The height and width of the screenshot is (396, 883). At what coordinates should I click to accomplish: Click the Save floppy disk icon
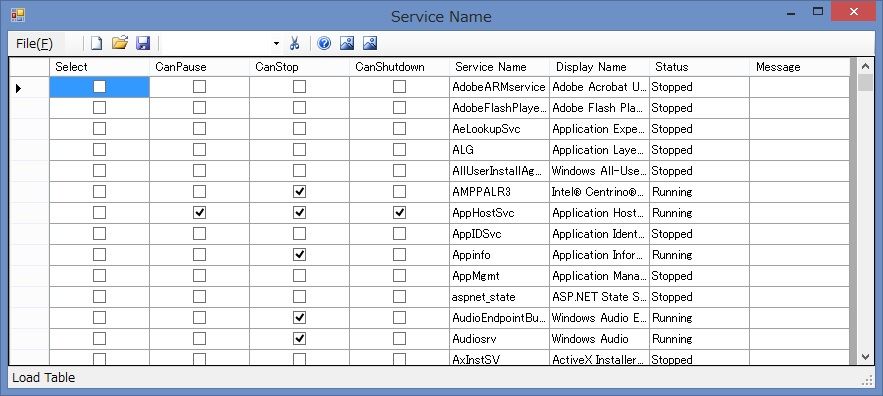coord(143,43)
